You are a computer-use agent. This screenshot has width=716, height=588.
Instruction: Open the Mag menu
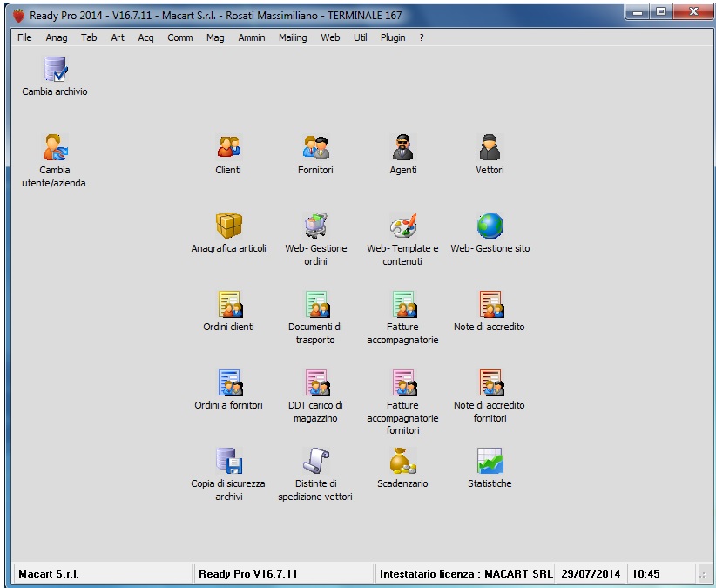coord(215,38)
